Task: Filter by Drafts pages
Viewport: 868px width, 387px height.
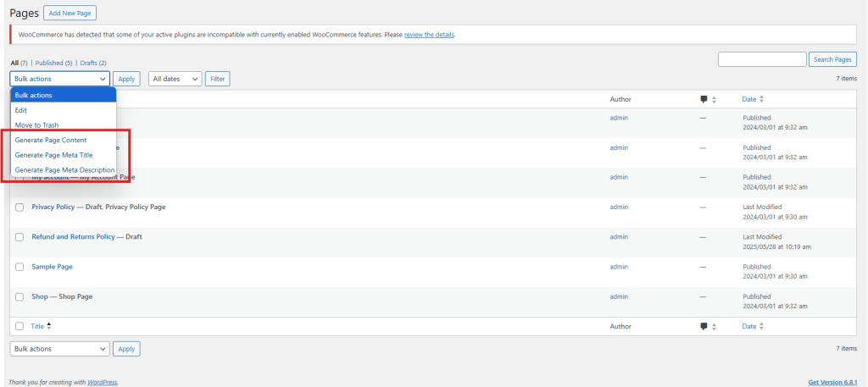Action: point(93,63)
